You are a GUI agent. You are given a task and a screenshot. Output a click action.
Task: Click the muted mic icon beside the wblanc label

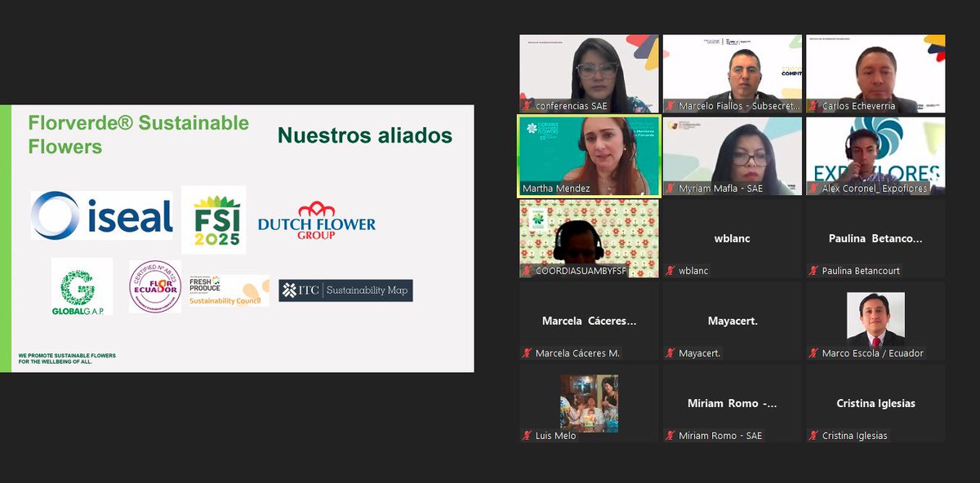[x=670, y=271]
